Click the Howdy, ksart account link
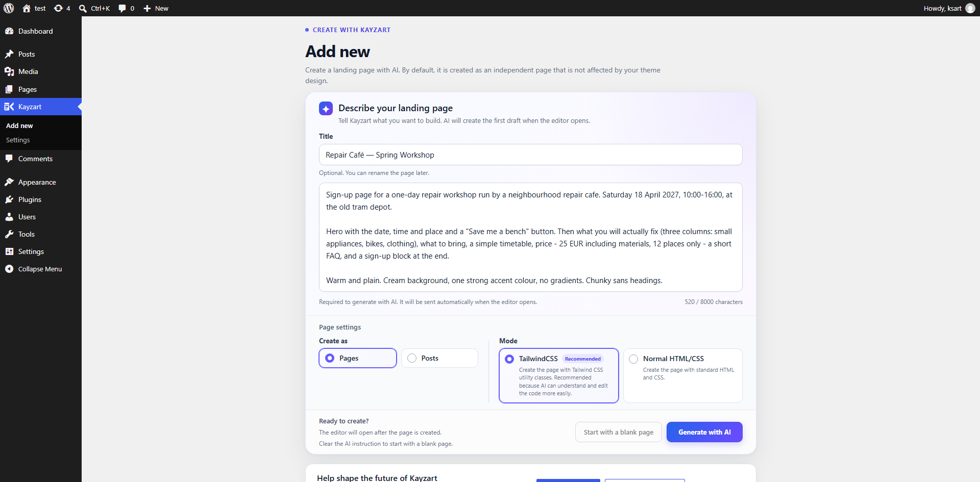 pyautogui.click(x=949, y=8)
